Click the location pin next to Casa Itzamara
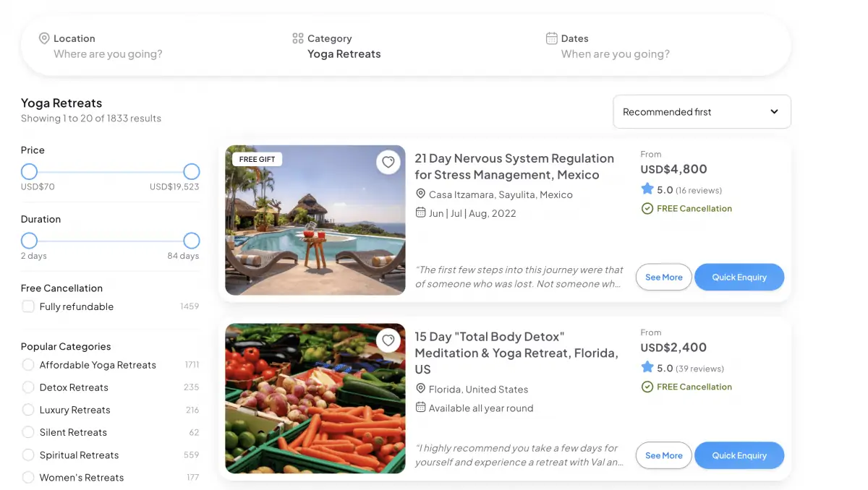This screenshot has width=868, height=490. coord(420,194)
